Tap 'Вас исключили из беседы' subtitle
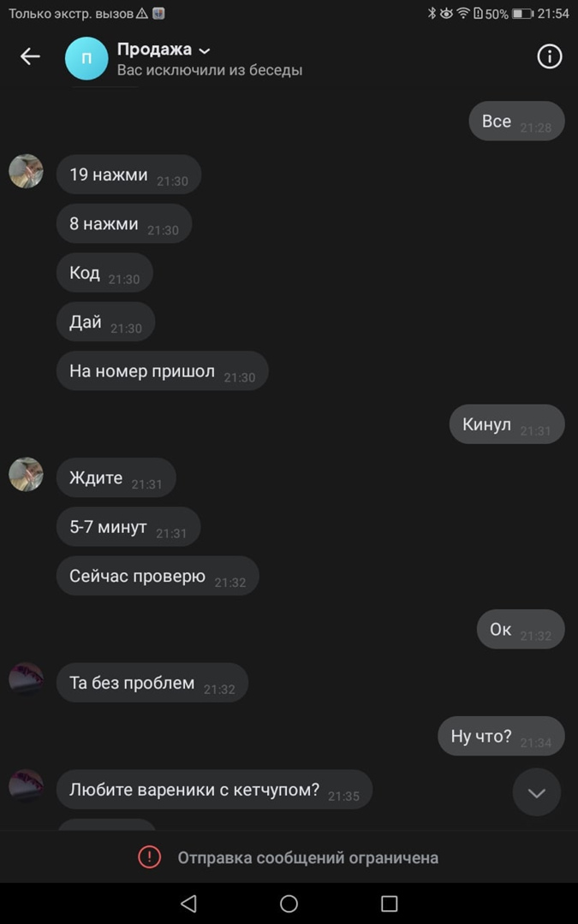The height and width of the screenshot is (924, 578). pos(210,70)
